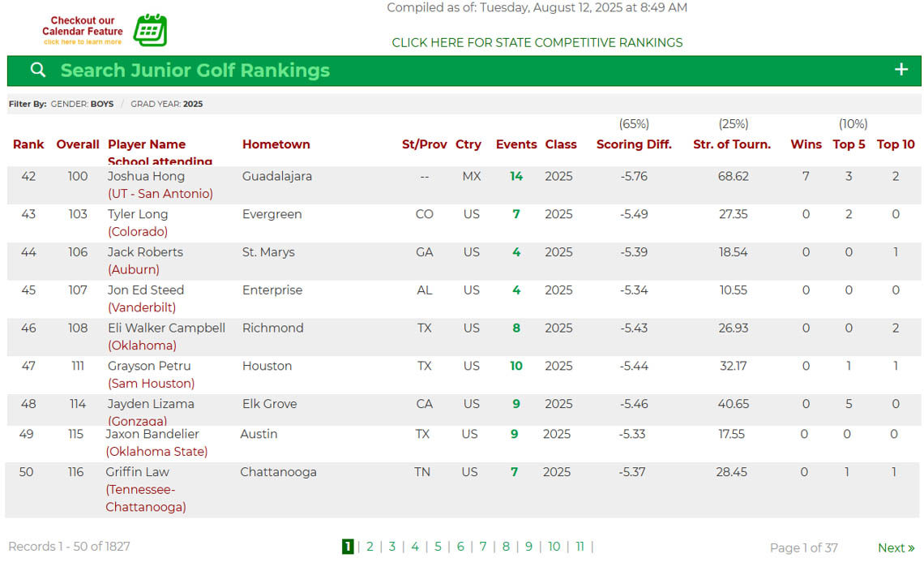This screenshot has height=571, width=924.
Task: Open Joshua Hong's events count link
Action: 516,176
